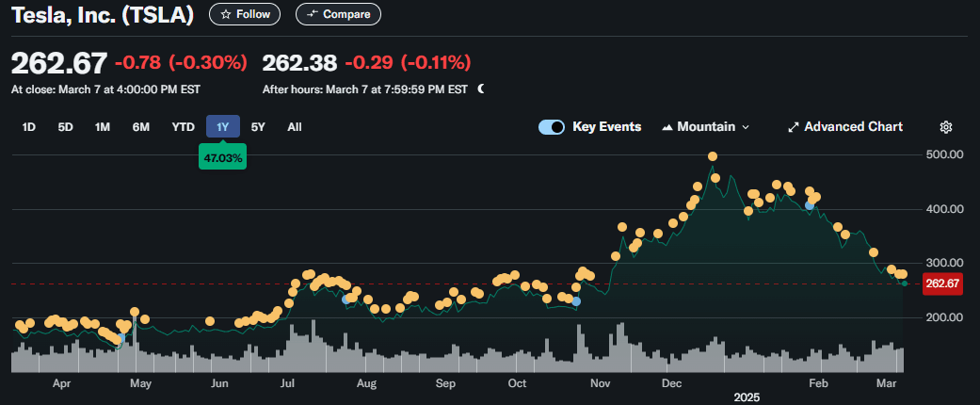The image size is (980, 405).
Task: Switch to the 6M range
Action: 140,127
